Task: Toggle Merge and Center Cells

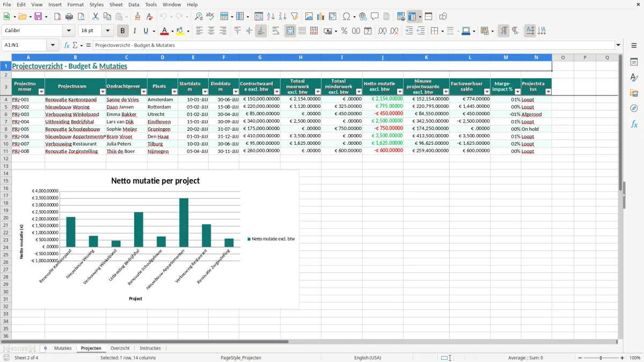Action: pos(290,31)
